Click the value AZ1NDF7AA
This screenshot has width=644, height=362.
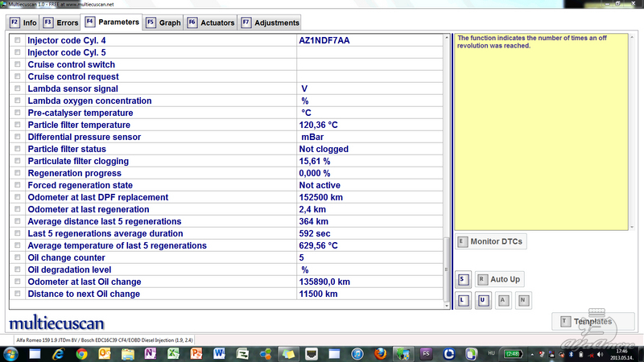(324, 40)
